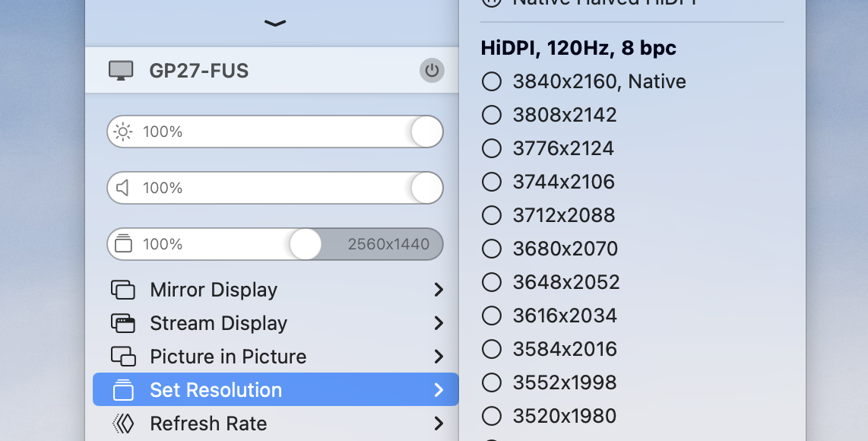This screenshot has width=868, height=441.
Task: Choose the 3808x2142 resolution option
Action: [492, 115]
